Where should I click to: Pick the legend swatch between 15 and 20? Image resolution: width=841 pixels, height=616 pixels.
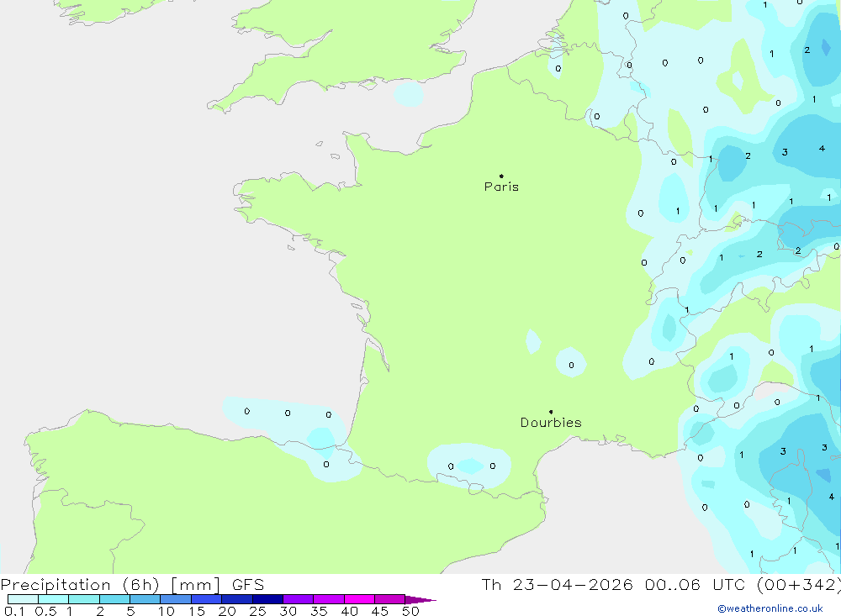[x=207, y=599]
